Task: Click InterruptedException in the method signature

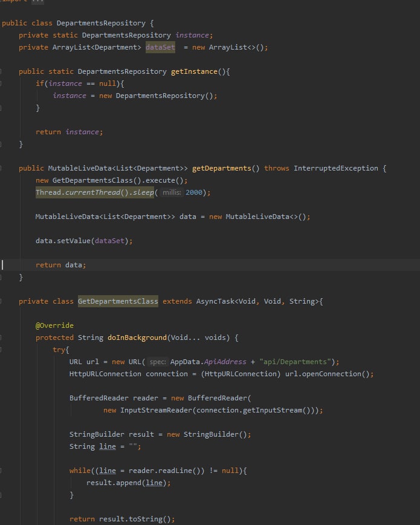Action: pos(335,168)
